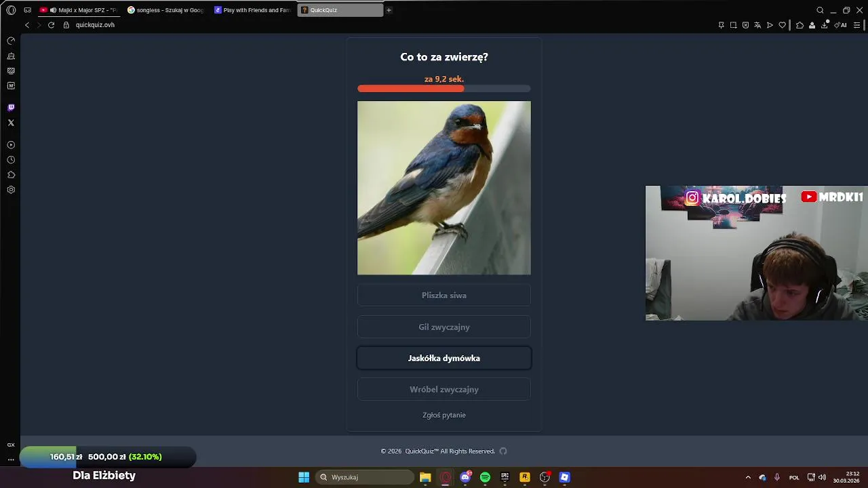
Task: Switch to Majki x Major SPZ tab
Action: [x=79, y=10]
